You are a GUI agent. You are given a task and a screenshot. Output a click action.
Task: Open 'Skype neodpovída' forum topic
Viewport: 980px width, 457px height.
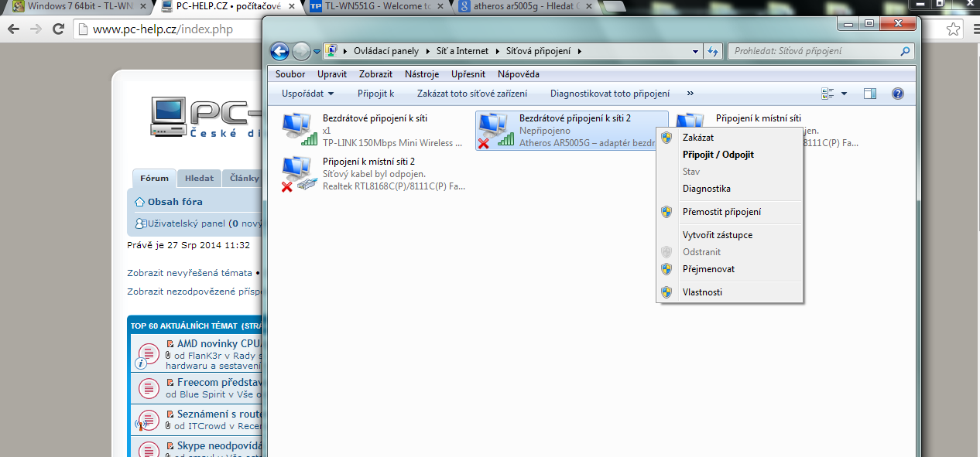click(x=221, y=446)
